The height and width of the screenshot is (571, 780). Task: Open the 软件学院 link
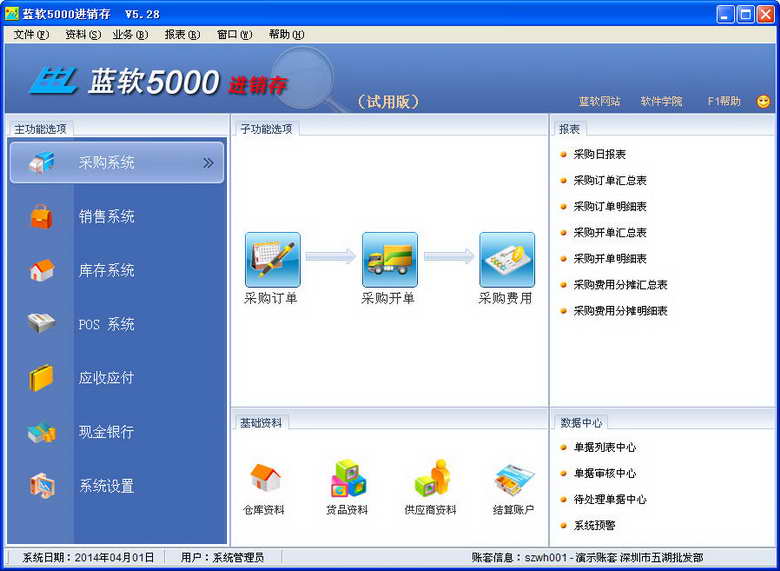pyautogui.click(x=661, y=101)
